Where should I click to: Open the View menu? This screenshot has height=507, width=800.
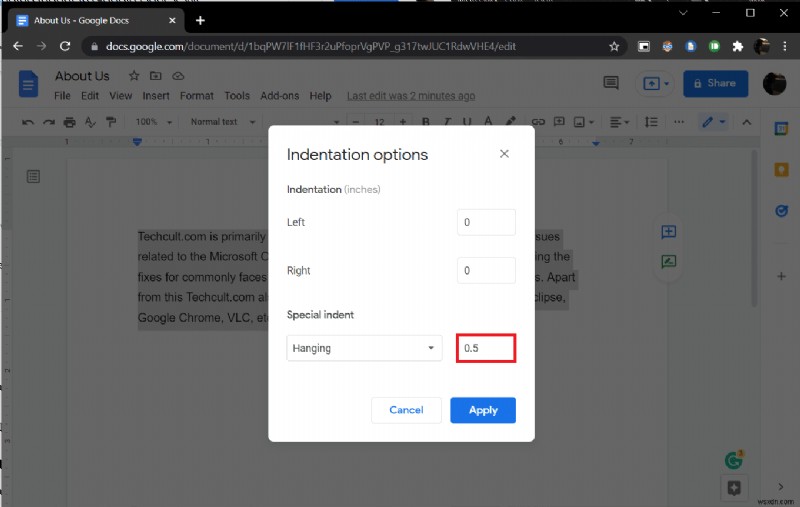tap(120, 96)
